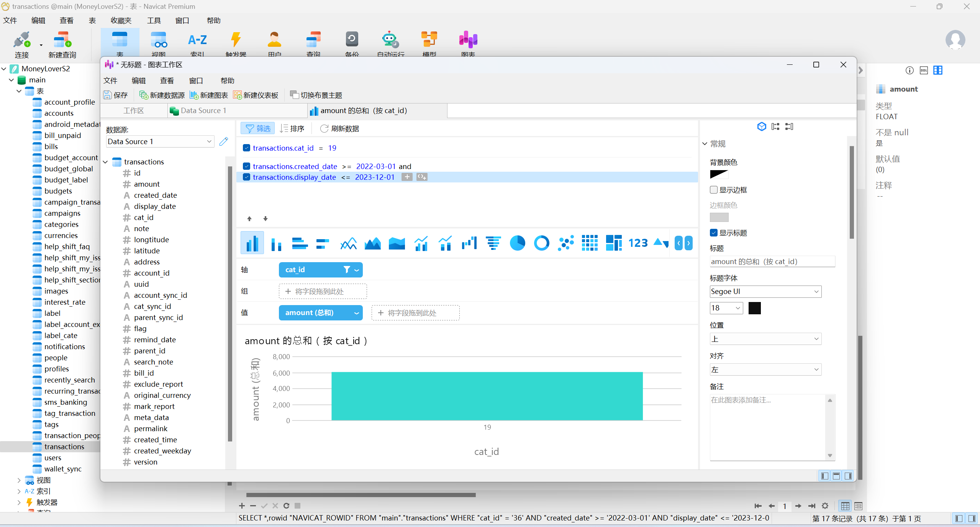980x527 pixels.
Task: Open the Data Source 1 dropdown
Action: (x=160, y=141)
